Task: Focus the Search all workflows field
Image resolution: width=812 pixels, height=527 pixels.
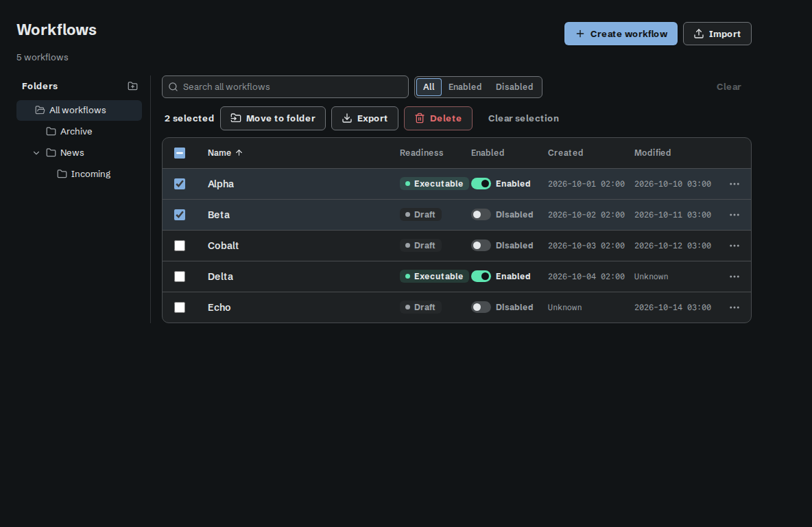Action: click(x=285, y=87)
